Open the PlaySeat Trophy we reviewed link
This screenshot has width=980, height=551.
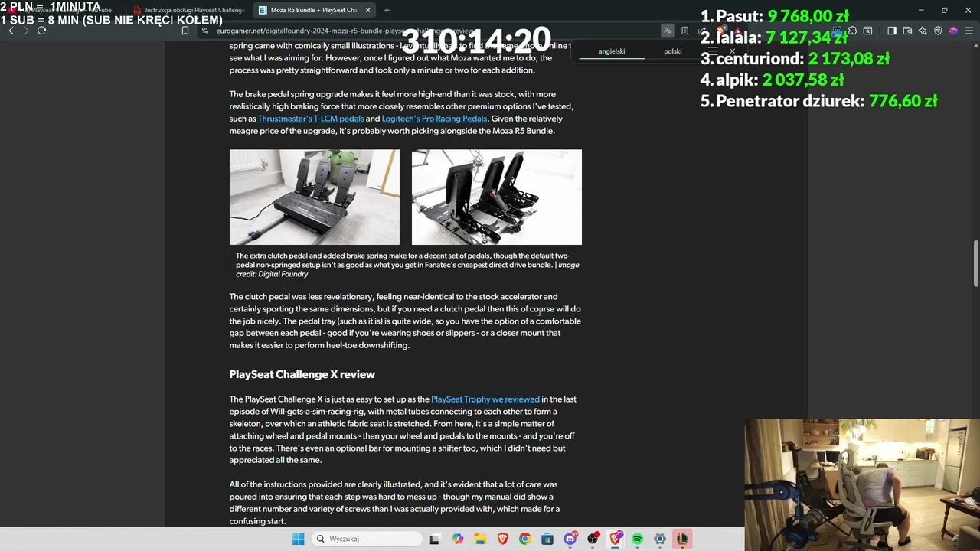tap(485, 399)
